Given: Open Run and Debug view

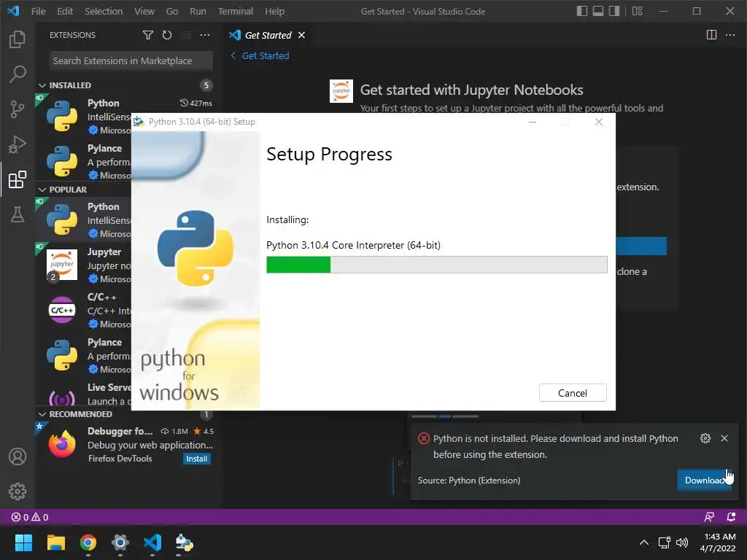Looking at the screenshot, I should (18, 144).
